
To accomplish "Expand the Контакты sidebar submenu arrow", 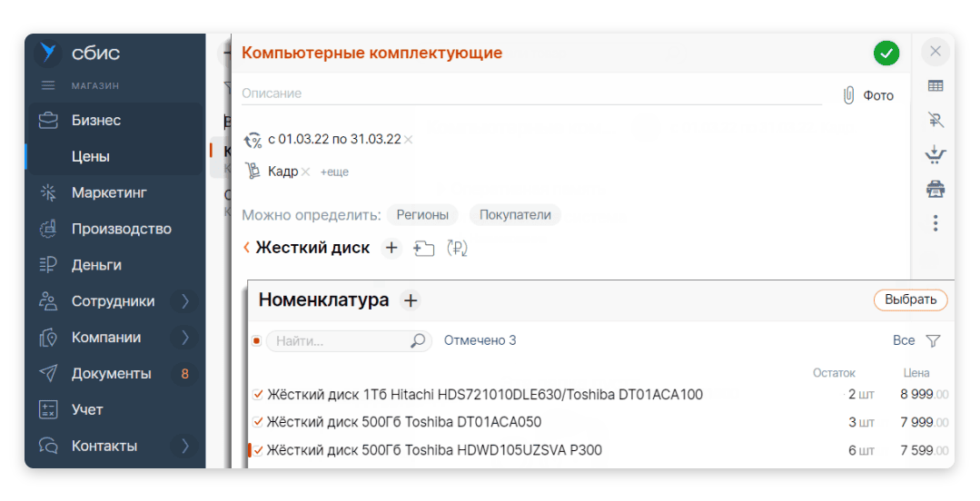I will click(184, 446).
